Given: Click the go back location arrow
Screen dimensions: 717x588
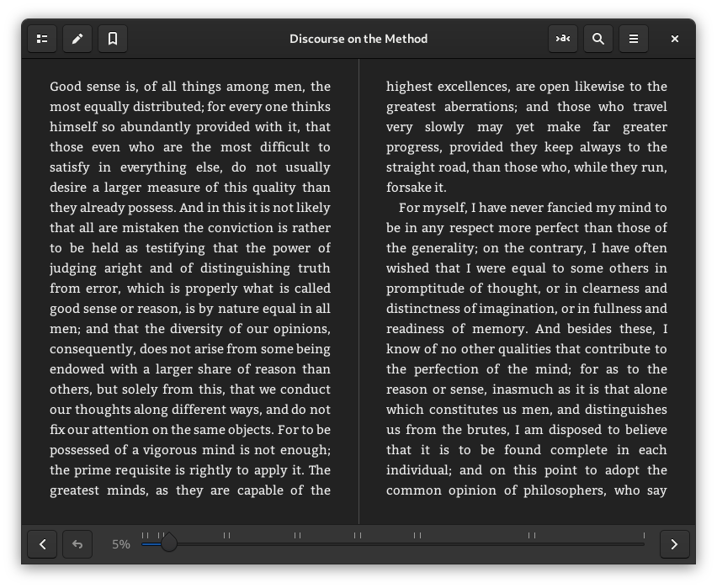Looking at the screenshot, I should coord(77,544).
